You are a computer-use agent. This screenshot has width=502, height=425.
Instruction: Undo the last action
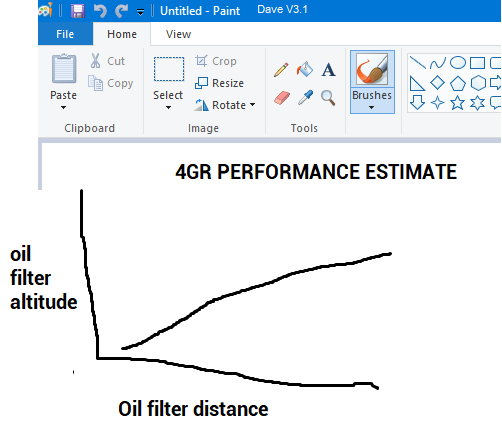pos(100,11)
